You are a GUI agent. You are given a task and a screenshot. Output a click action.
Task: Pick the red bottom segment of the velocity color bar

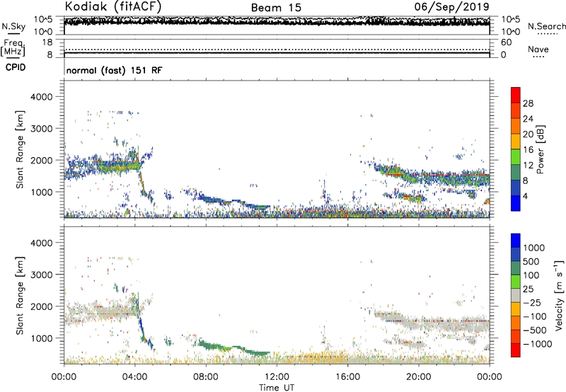(516, 350)
